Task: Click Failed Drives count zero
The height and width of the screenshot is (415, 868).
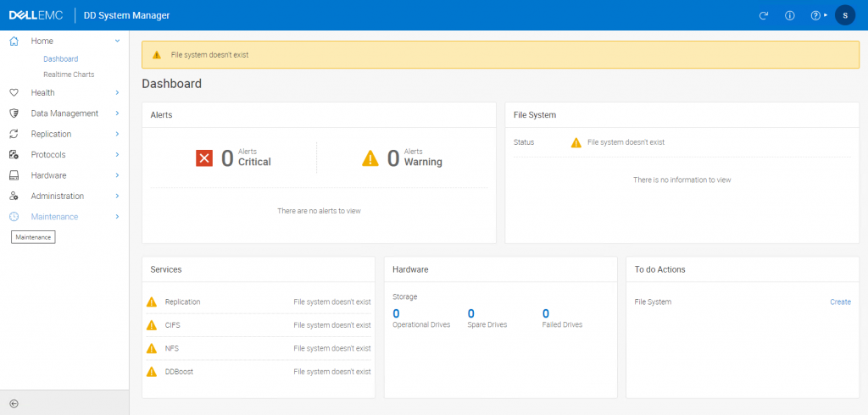Action: [546, 313]
